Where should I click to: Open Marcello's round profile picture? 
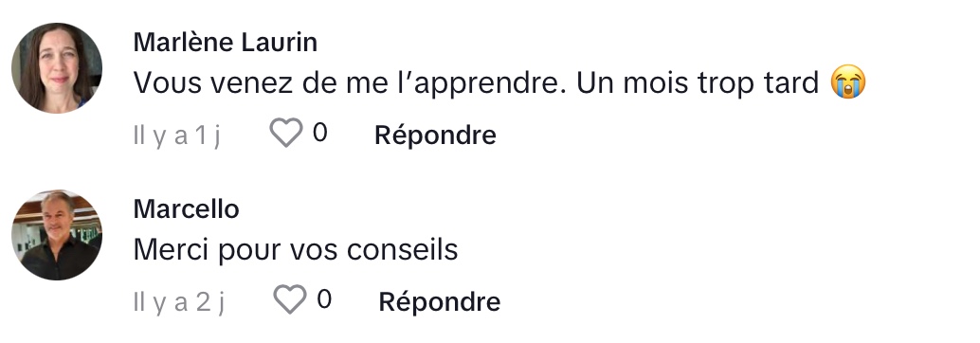click(x=57, y=235)
